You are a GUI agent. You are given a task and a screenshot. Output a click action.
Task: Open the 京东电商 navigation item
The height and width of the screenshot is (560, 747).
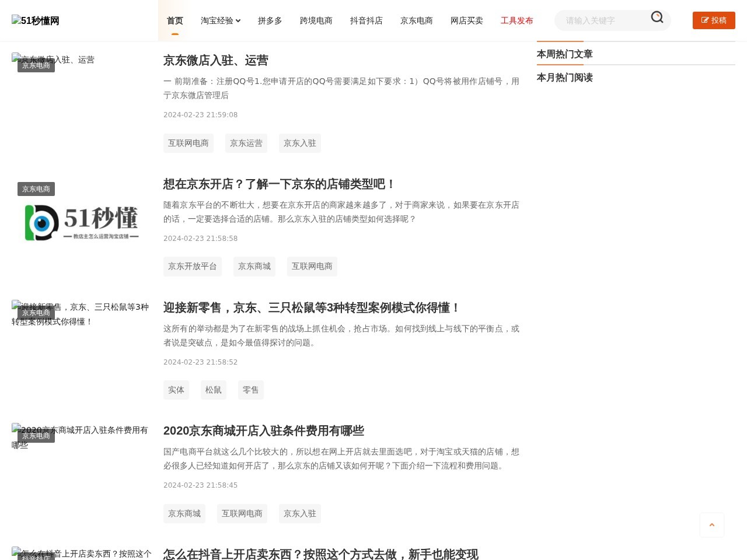pyautogui.click(x=416, y=20)
